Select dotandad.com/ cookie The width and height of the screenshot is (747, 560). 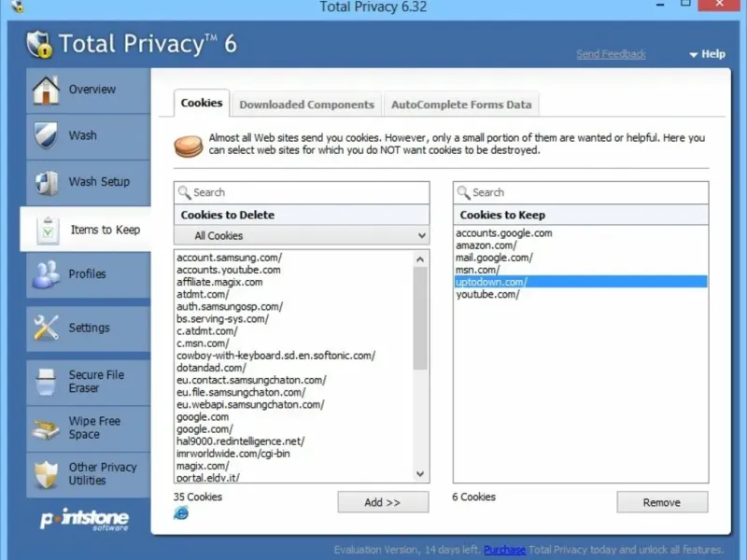point(212,368)
